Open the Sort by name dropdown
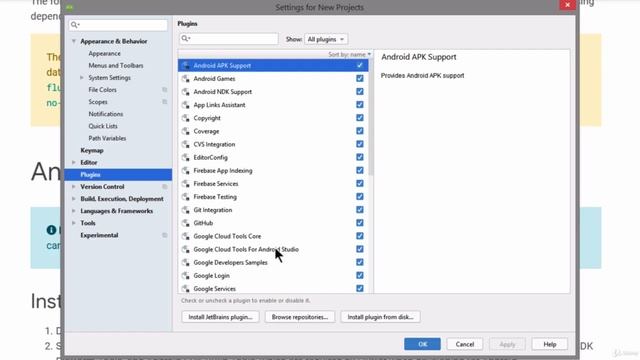 349,54
